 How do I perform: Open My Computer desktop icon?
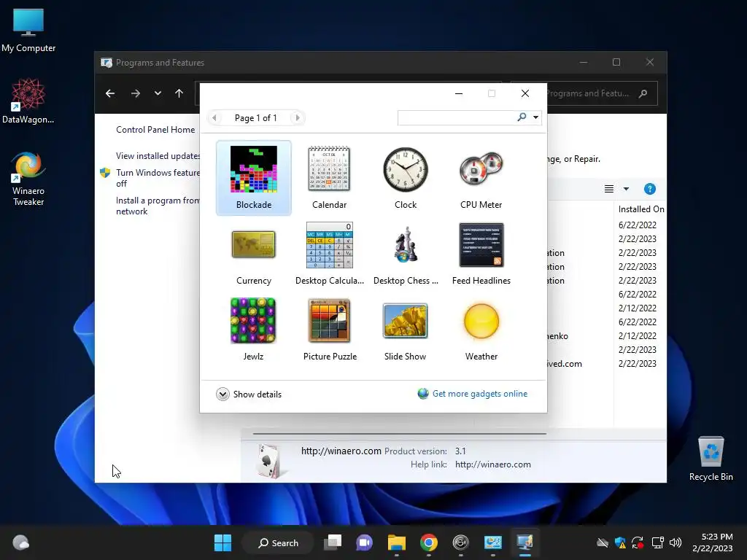tap(28, 31)
